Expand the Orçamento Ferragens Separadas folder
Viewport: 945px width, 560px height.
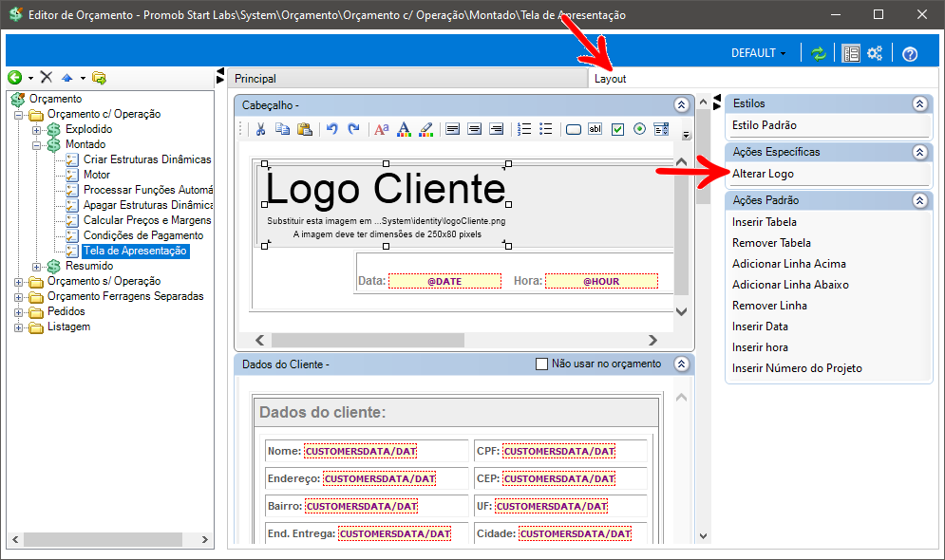[x=19, y=297]
